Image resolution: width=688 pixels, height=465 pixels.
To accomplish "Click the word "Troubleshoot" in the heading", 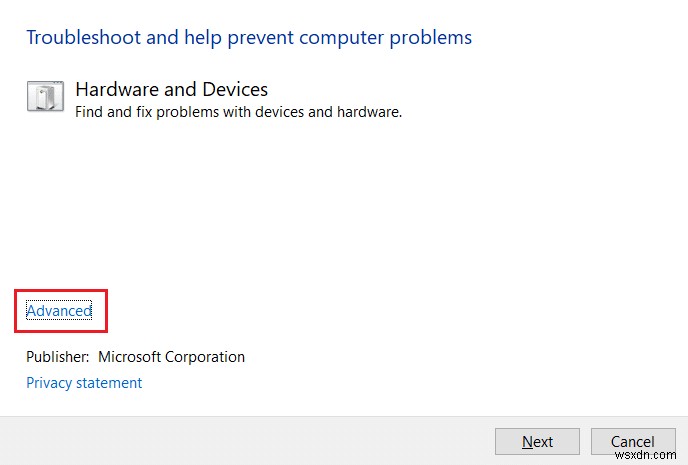I will [77, 38].
